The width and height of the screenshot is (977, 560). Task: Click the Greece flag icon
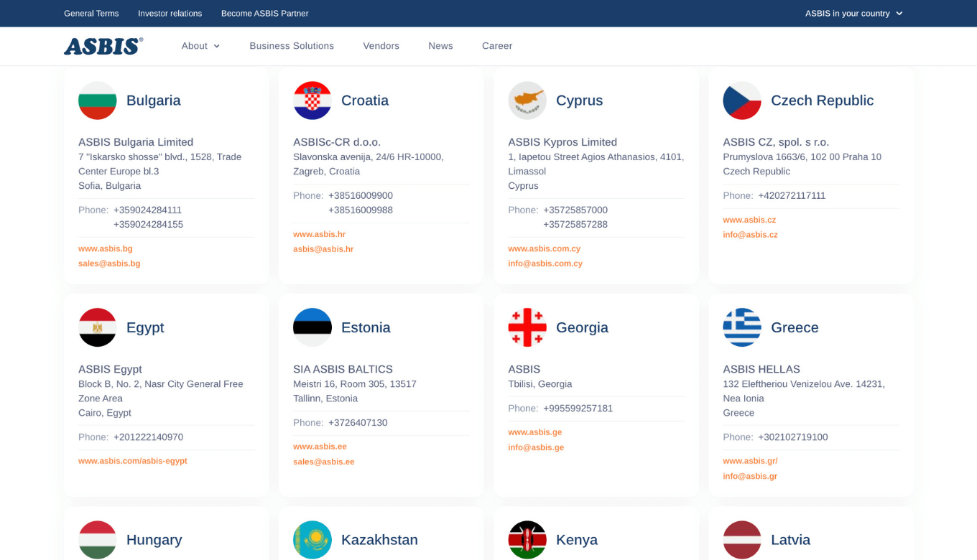coord(742,327)
